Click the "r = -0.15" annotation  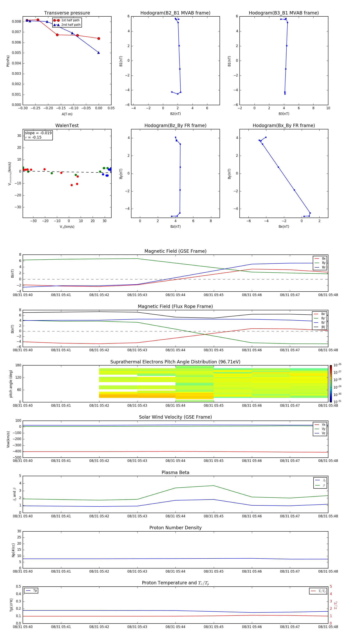click(33, 138)
